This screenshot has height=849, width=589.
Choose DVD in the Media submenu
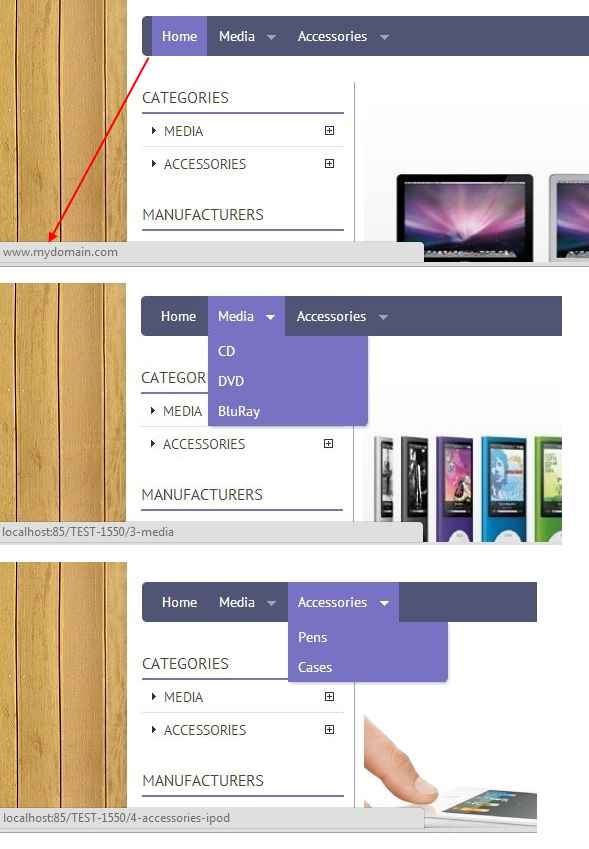tap(231, 381)
